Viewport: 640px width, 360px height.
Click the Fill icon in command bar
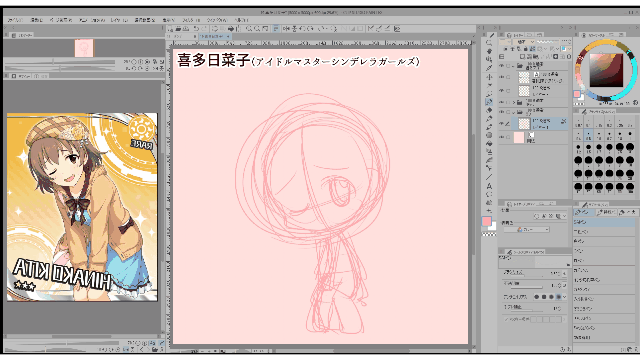(x=231, y=29)
